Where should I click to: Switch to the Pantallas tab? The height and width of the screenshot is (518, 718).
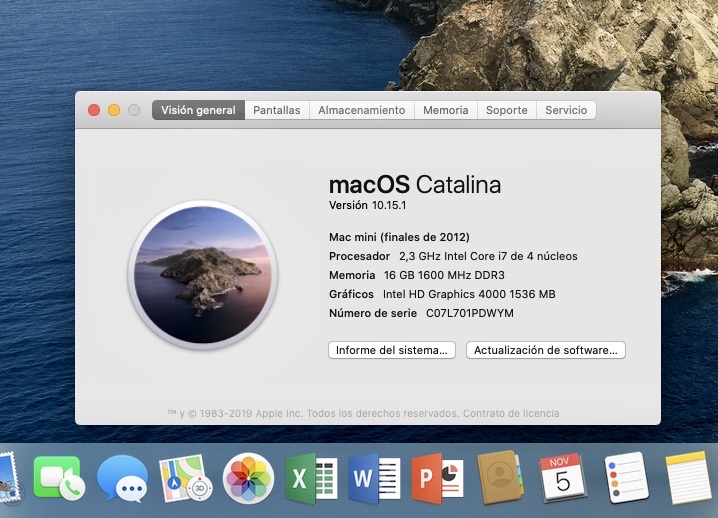tap(277, 110)
